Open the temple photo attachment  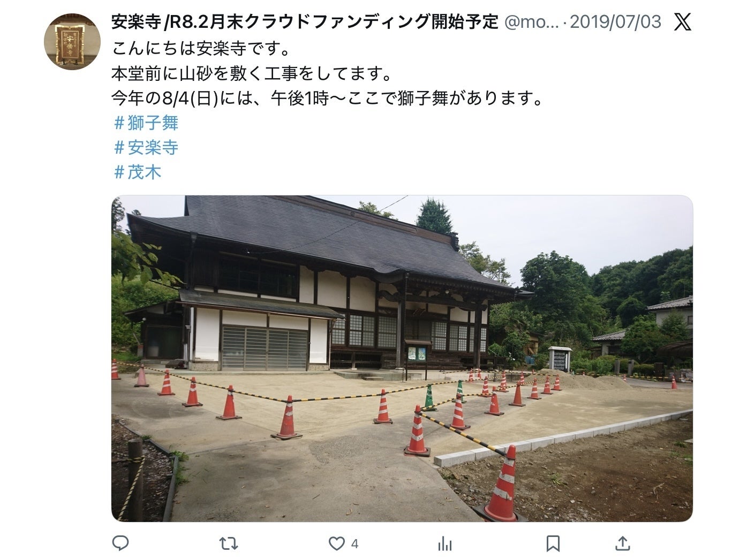(402, 358)
